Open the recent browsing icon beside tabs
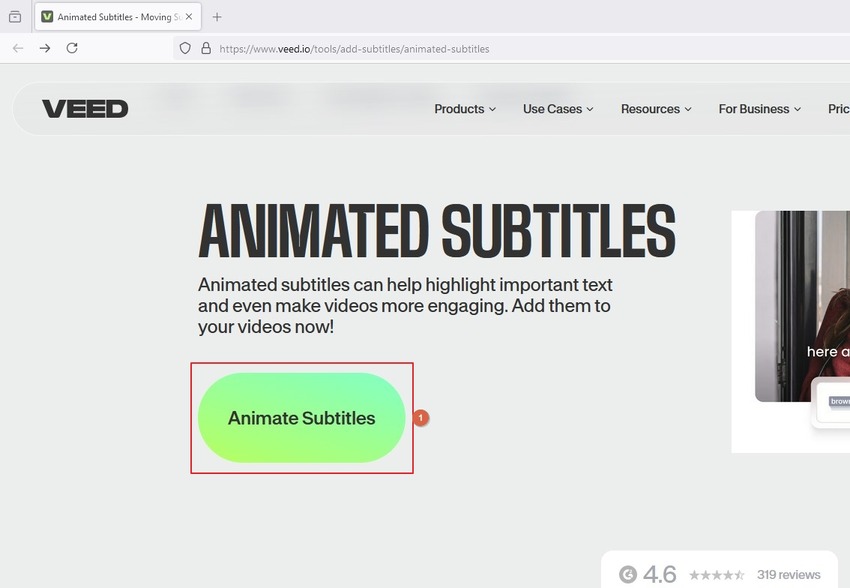850x588 pixels. (15, 17)
